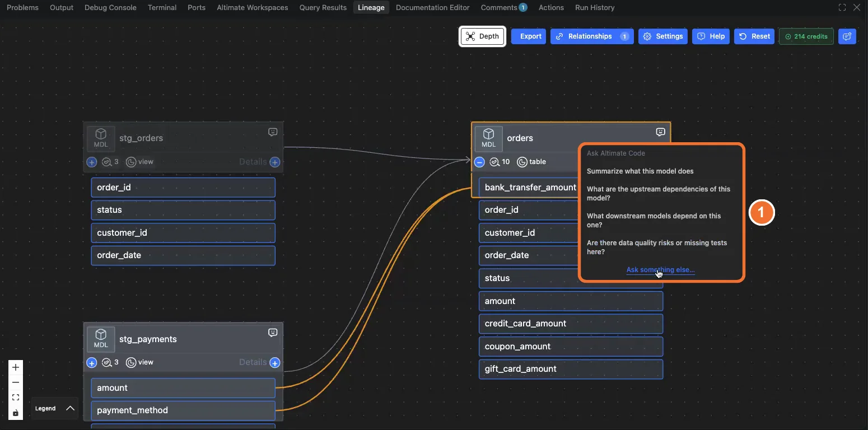Expand upstream of stg_payments with plus
The height and width of the screenshot is (430, 868).
(92, 363)
